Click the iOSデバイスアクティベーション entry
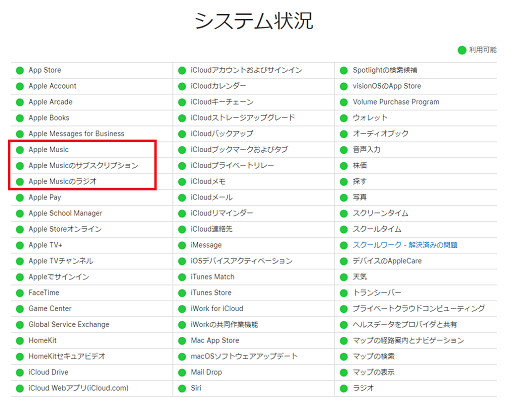The image size is (507, 400). [x=241, y=261]
